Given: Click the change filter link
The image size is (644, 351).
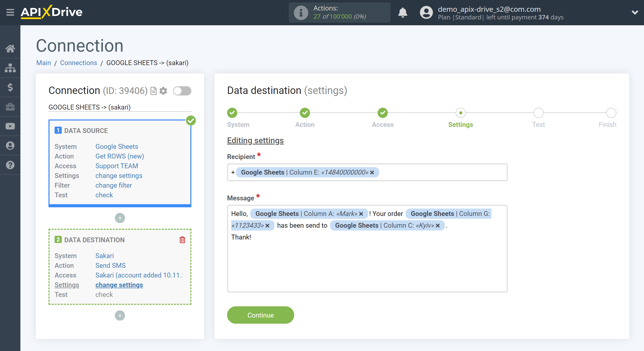Looking at the screenshot, I should 114,185.
